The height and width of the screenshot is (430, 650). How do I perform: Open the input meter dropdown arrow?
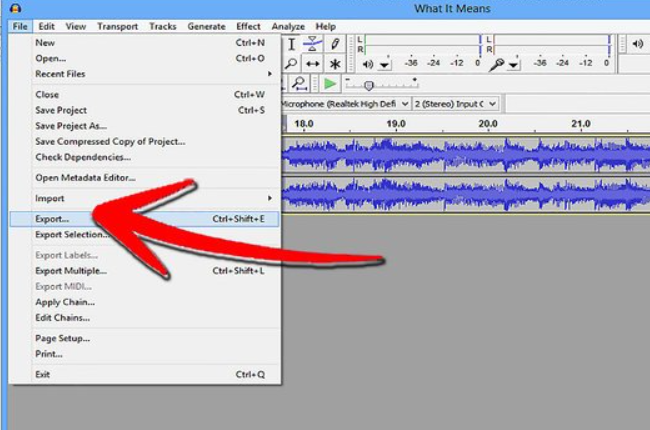click(x=514, y=65)
